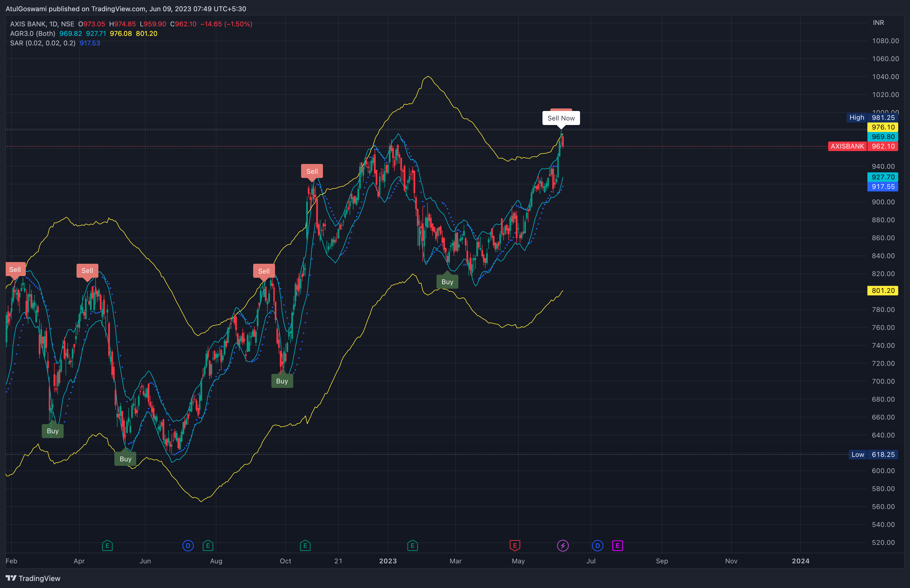The height and width of the screenshot is (588, 910).
Task: Click the yellow 801.20 price label
Action: click(x=883, y=291)
